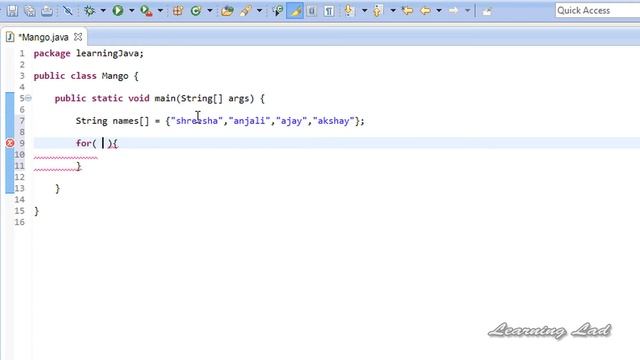Screen dimensions: 640x360
Task: Open the Search dropdown arrow
Action: [259, 11]
